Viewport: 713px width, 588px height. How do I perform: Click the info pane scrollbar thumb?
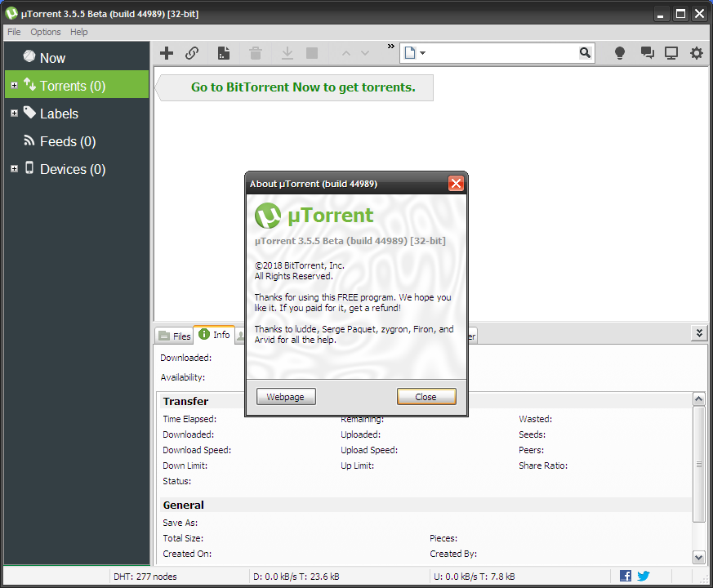click(698, 465)
